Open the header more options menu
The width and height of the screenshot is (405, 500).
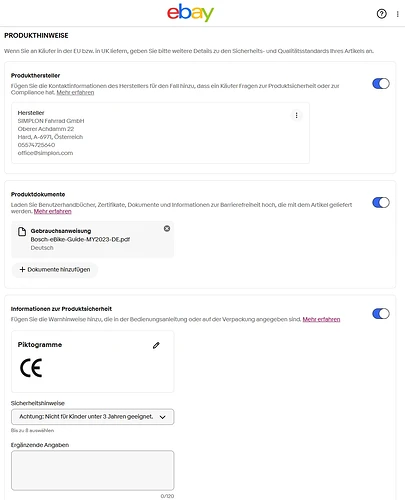[x=397, y=14]
